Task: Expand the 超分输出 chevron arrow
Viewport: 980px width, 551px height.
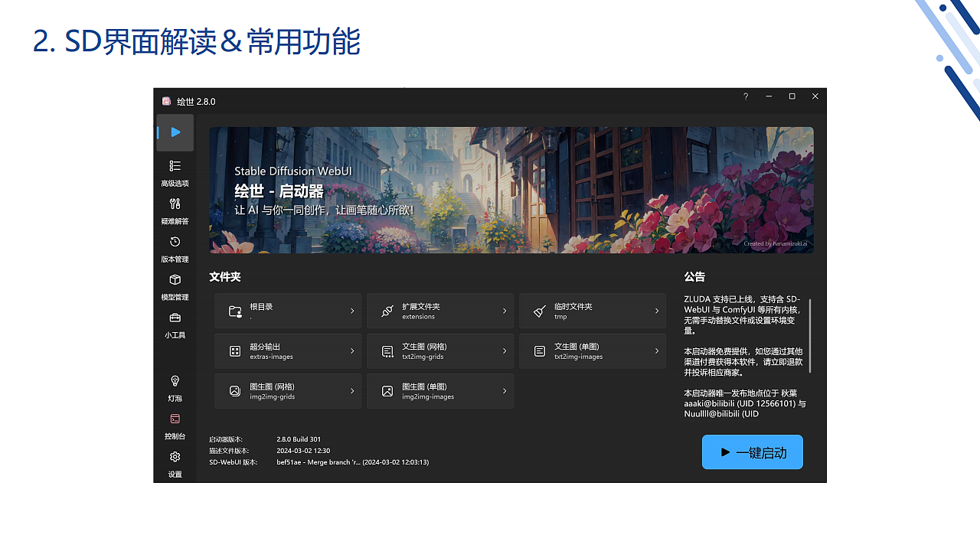Action: (352, 350)
